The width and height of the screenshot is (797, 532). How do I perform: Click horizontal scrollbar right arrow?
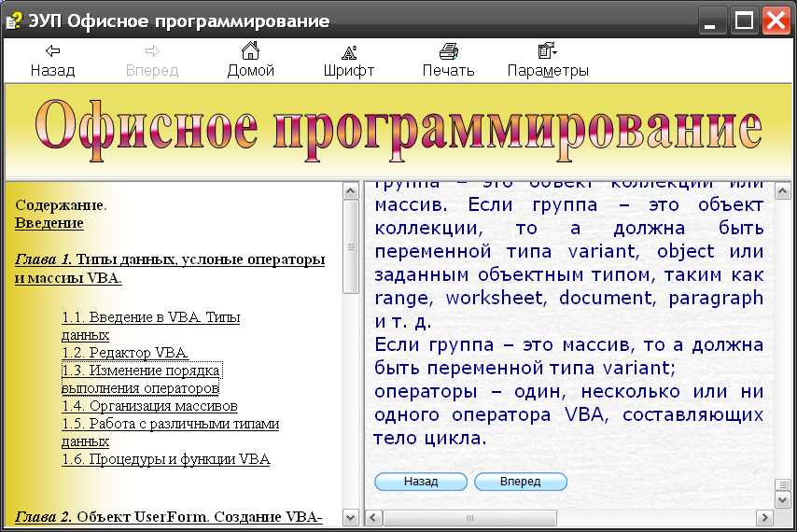[764, 518]
